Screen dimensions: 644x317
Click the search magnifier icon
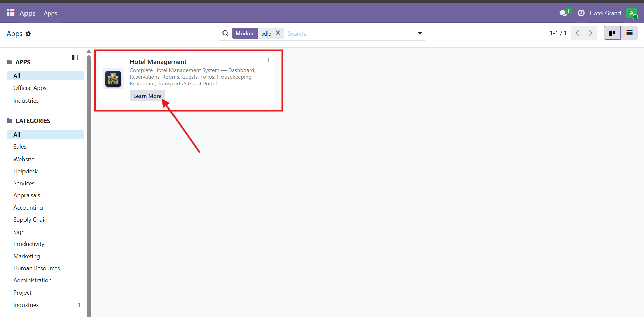[x=226, y=34]
